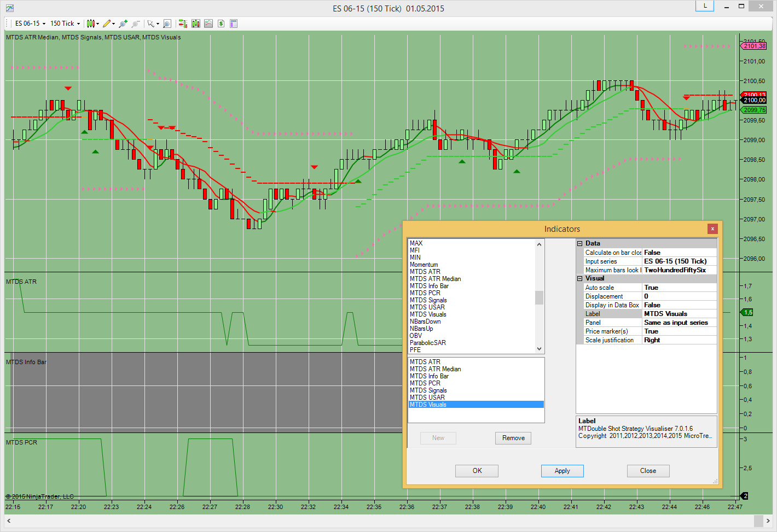
Task: Click the Chart Trader dollar icon
Action: (221, 24)
